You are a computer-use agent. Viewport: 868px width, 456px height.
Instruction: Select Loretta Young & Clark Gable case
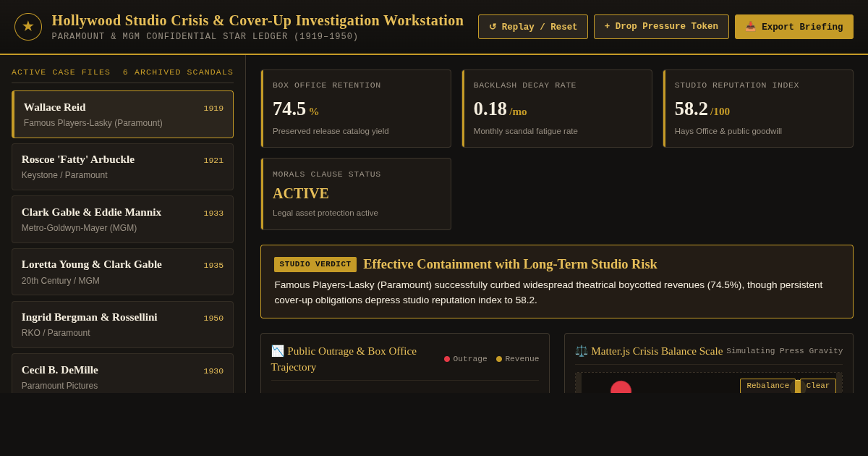tap(122, 271)
